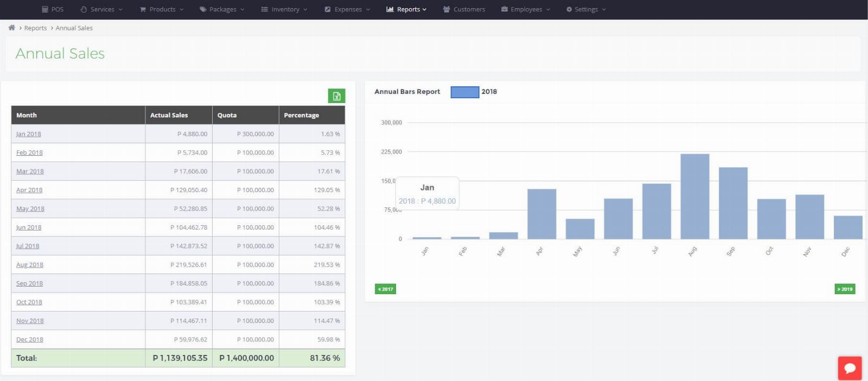868x381 pixels.
Task: Expand the Packages menu chevron
Action: pos(242,9)
